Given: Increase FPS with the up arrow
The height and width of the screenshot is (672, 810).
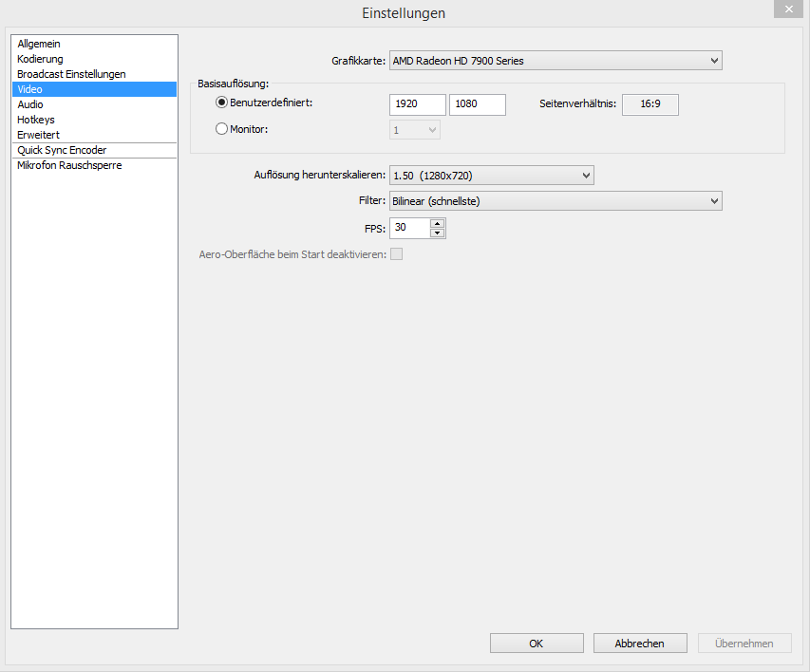Looking at the screenshot, I should 438,223.
